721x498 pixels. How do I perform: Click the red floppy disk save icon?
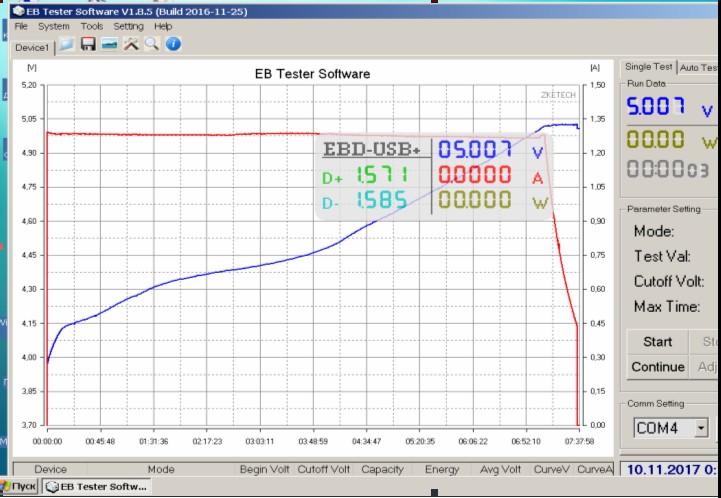pyautogui.click(x=88, y=44)
